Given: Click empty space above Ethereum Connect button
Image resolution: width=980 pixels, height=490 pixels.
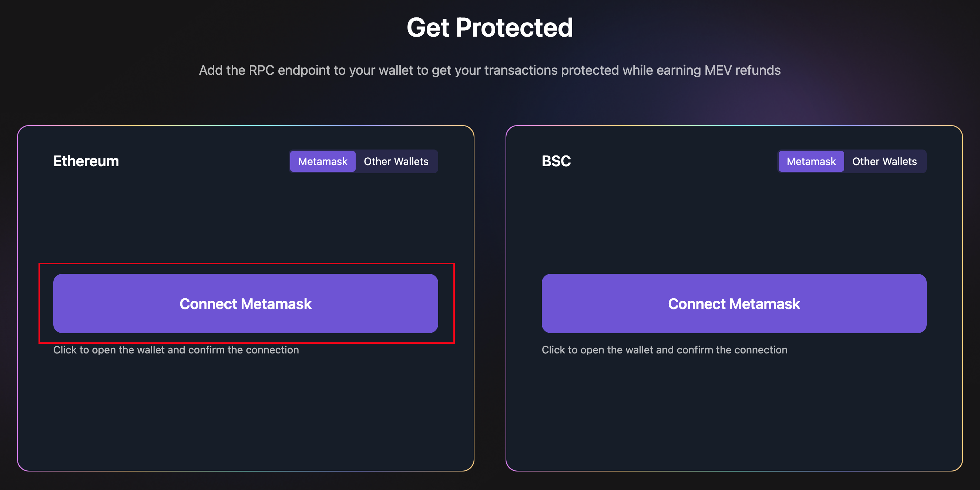Looking at the screenshot, I should pos(245,221).
